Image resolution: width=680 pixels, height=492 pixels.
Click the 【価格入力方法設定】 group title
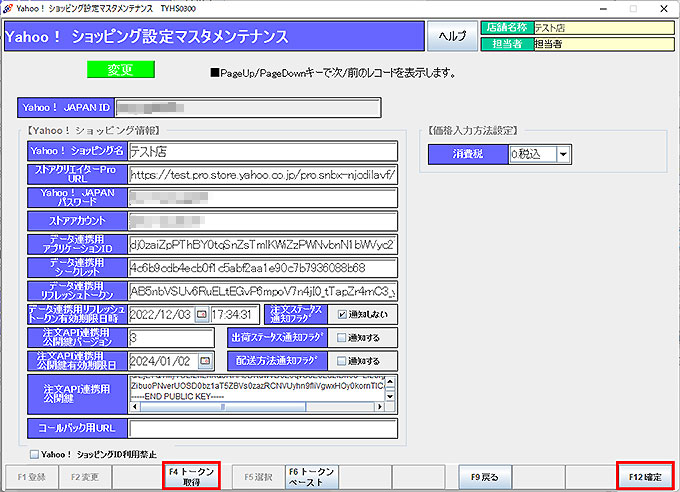473,130
